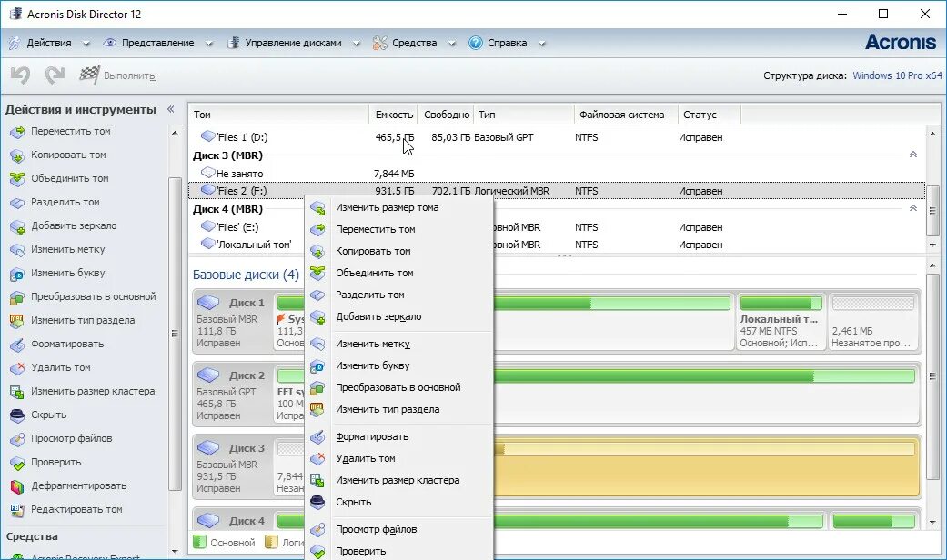Select the 'Files 1' (D:) volume row
The image size is (947, 560).
coord(556,137)
